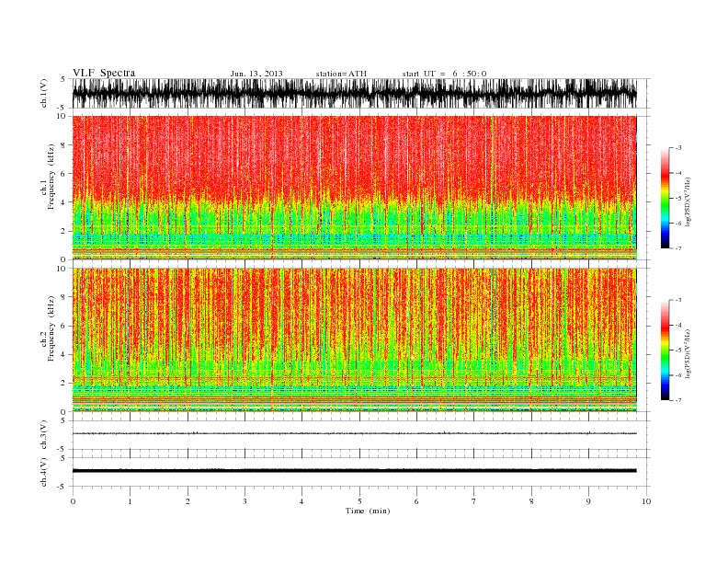This screenshot has width=728, height=563.
Task: Click the time axis tick label "0"
Action: click(x=73, y=501)
